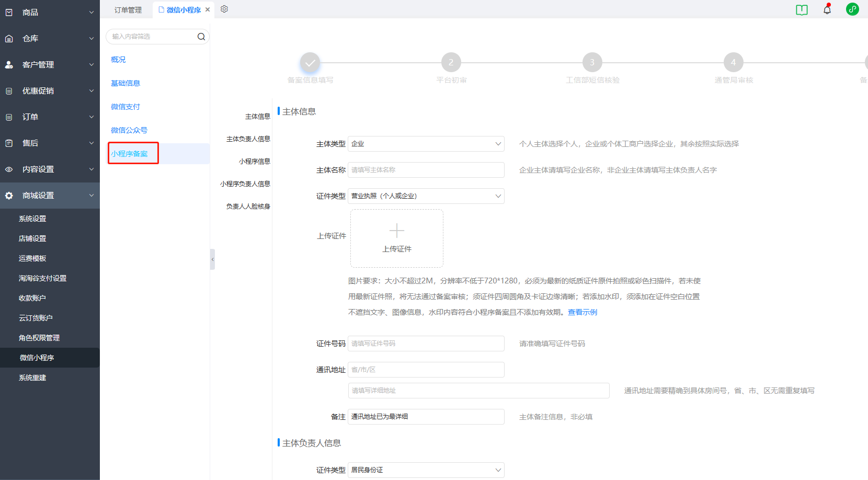
Task: Expand the 订单 menu chevron
Action: (x=92, y=117)
